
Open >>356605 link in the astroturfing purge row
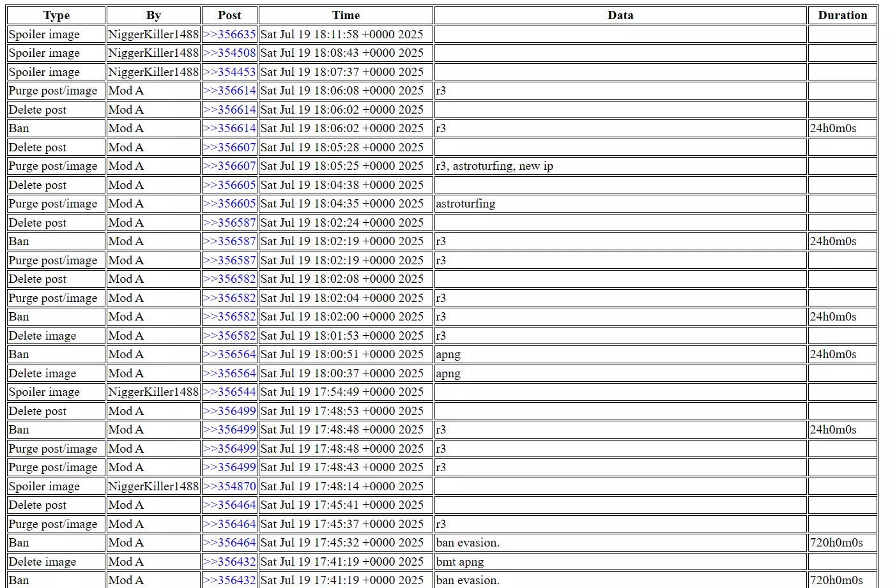pyautogui.click(x=229, y=204)
